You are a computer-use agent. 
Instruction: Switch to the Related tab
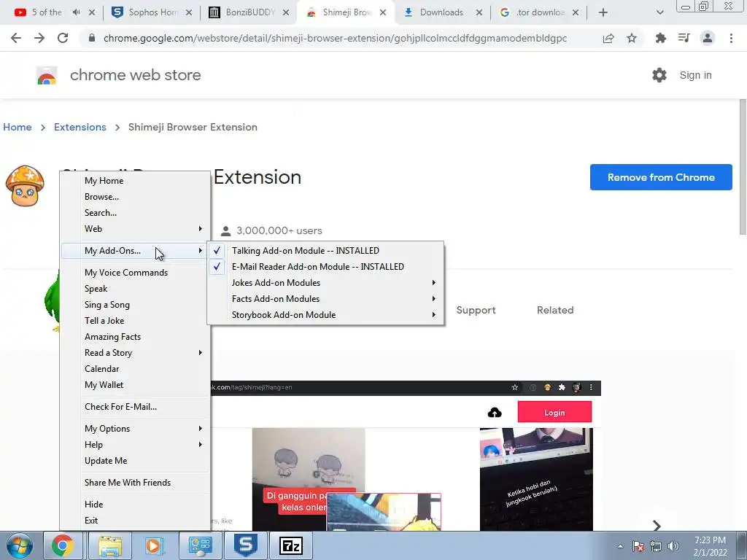(555, 310)
